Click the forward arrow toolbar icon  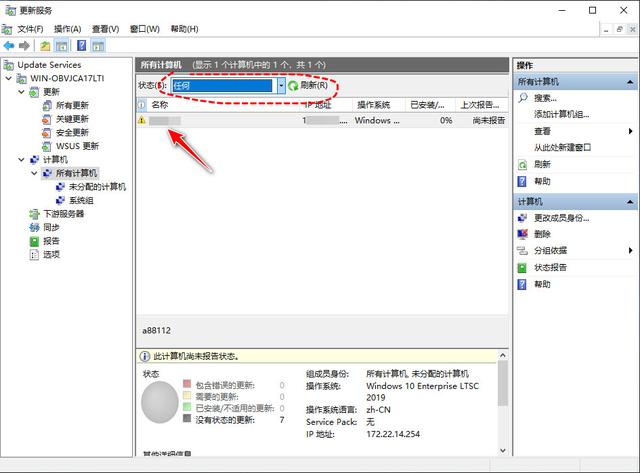coord(24,46)
